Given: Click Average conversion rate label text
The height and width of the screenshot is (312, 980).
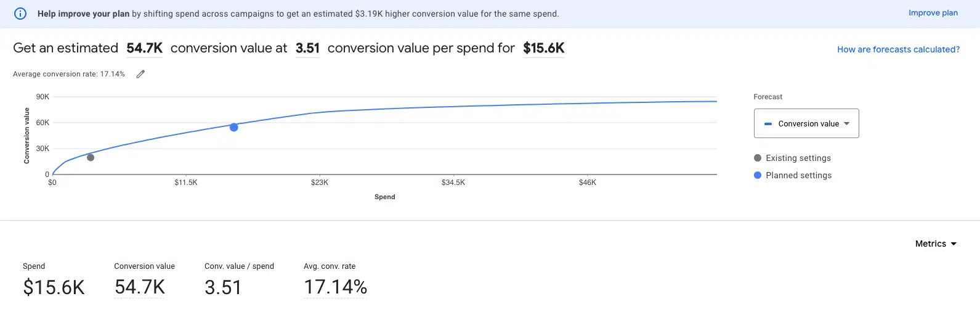Looking at the screenshot, I should coord(69,74).
